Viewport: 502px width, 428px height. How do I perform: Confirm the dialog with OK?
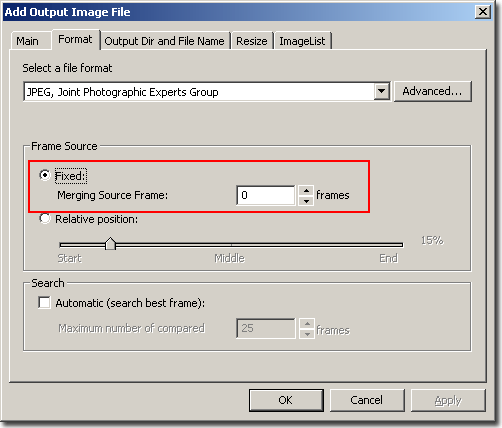click(x=286, y=400)
